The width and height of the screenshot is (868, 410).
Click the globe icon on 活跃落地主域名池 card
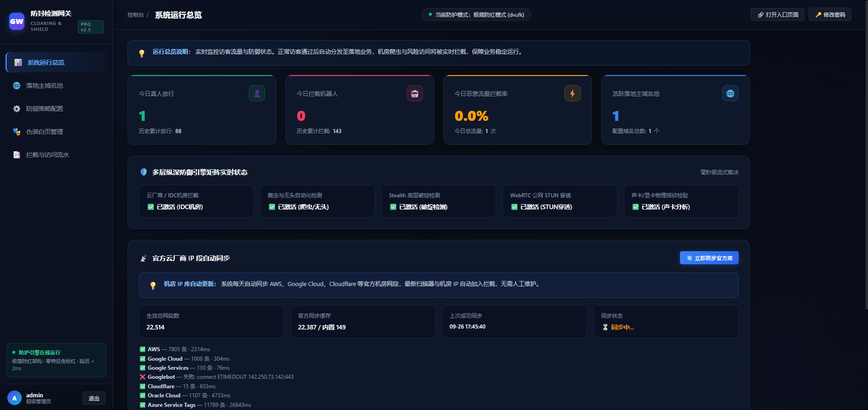click(x=730, y=93)
